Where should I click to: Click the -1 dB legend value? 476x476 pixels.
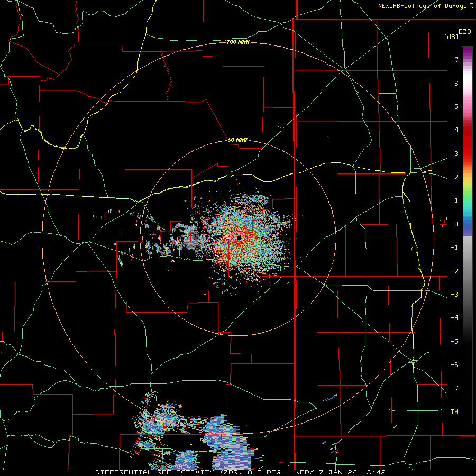[454, 248]
